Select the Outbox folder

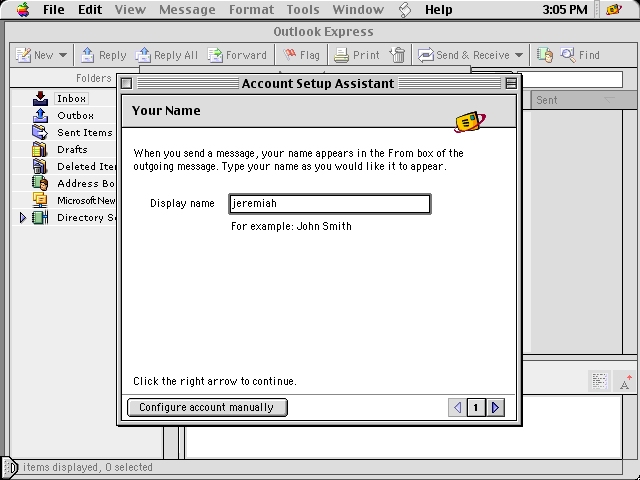pyautogui.click(x=76, y=116)
